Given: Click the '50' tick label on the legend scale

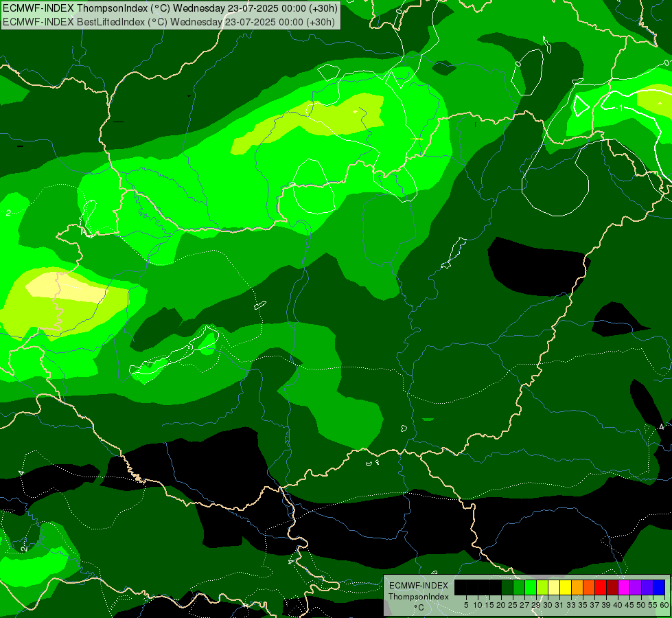Looking at the screenshot, I should 641,605.
